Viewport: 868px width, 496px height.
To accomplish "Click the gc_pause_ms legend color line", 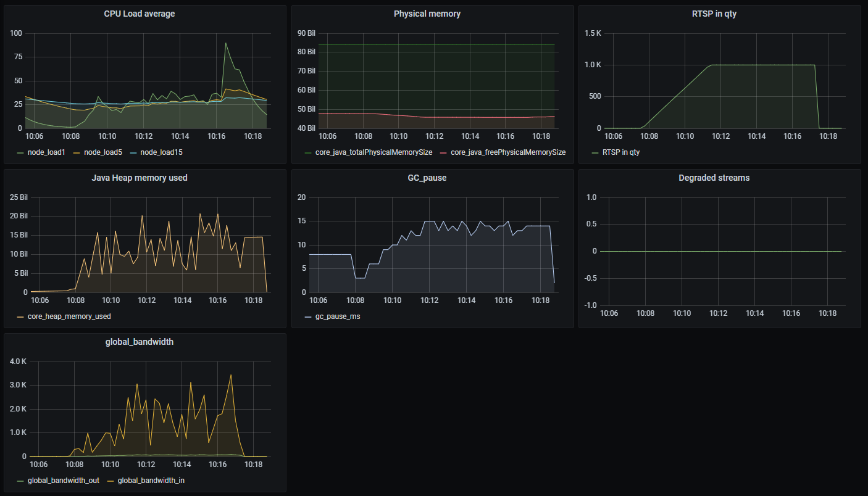I will [308, 316].
